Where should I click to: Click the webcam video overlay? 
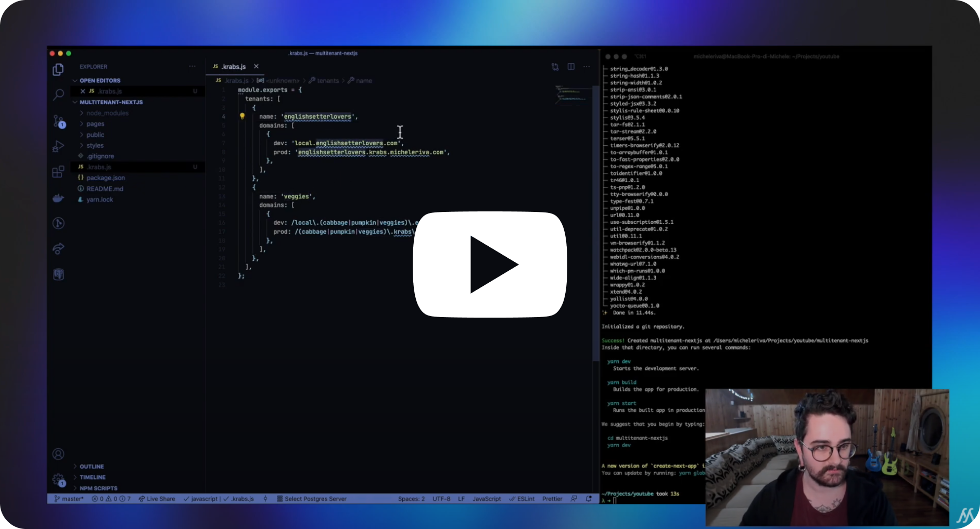(827, 457)
